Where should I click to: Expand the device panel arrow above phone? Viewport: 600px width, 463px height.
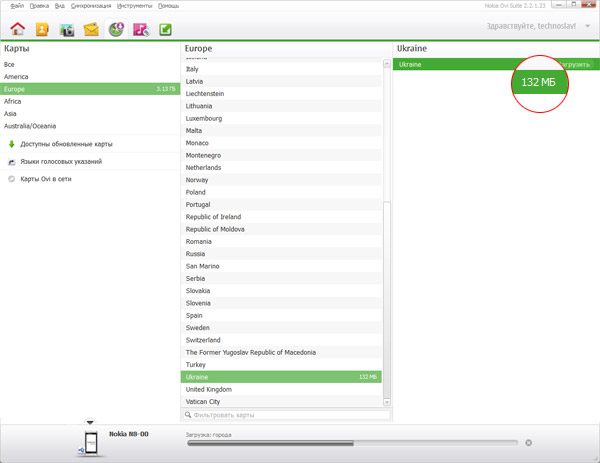(x=90, y=422)
